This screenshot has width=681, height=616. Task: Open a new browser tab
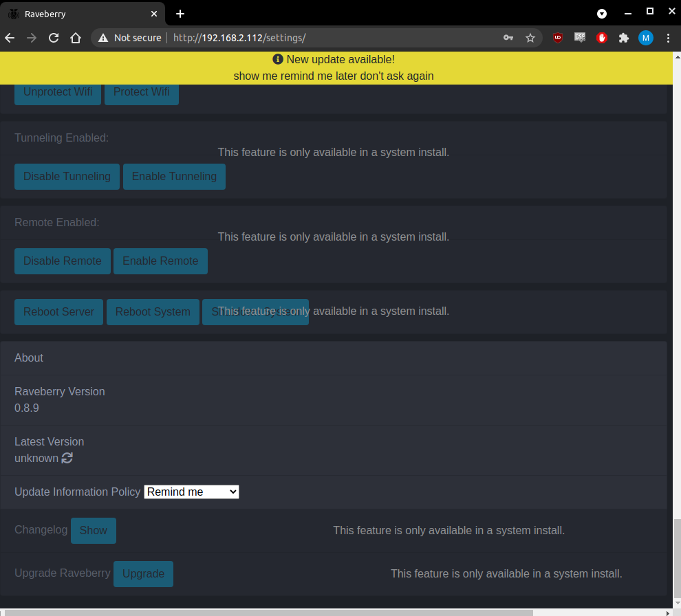click(x=180, y=14)
